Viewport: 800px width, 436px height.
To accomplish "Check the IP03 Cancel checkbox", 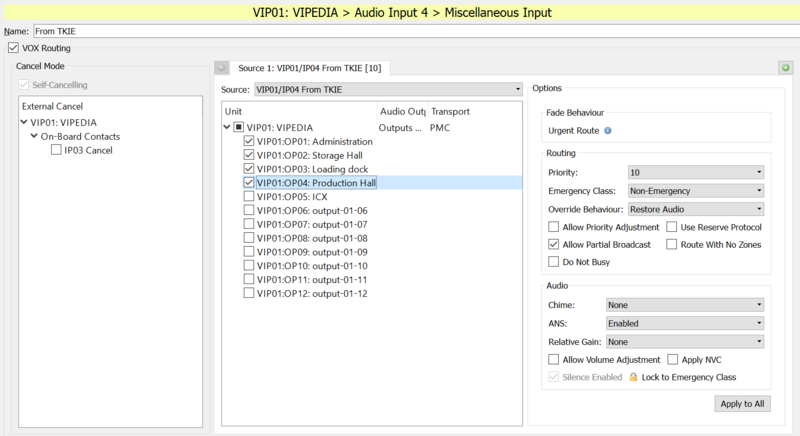I will pos(57,150).
